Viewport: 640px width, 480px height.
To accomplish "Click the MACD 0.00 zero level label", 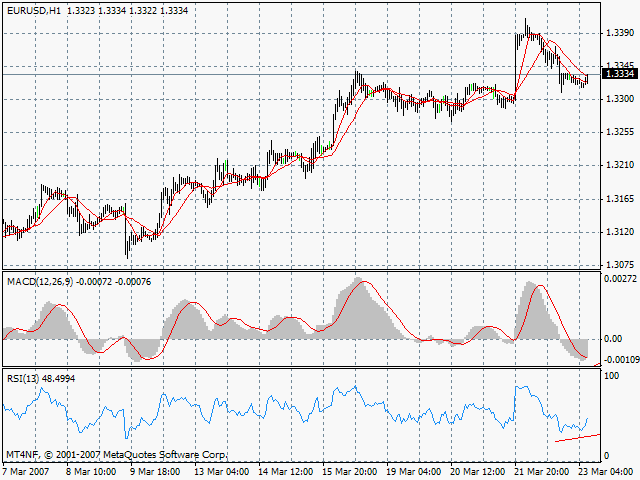I will [613, 339].
